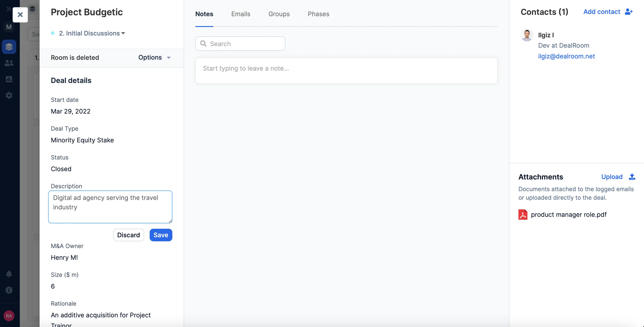Save the description changes
The image size is (644, 327).
coord(161,235)
